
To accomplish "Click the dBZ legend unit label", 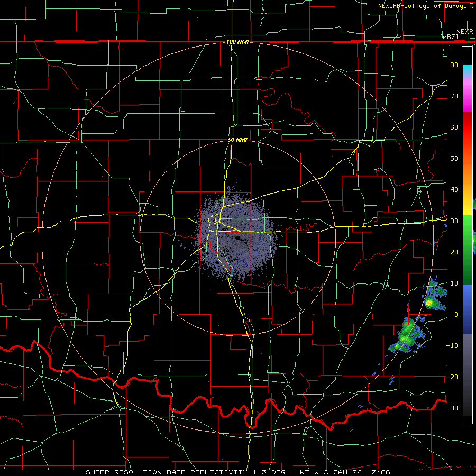I will 449,36.
